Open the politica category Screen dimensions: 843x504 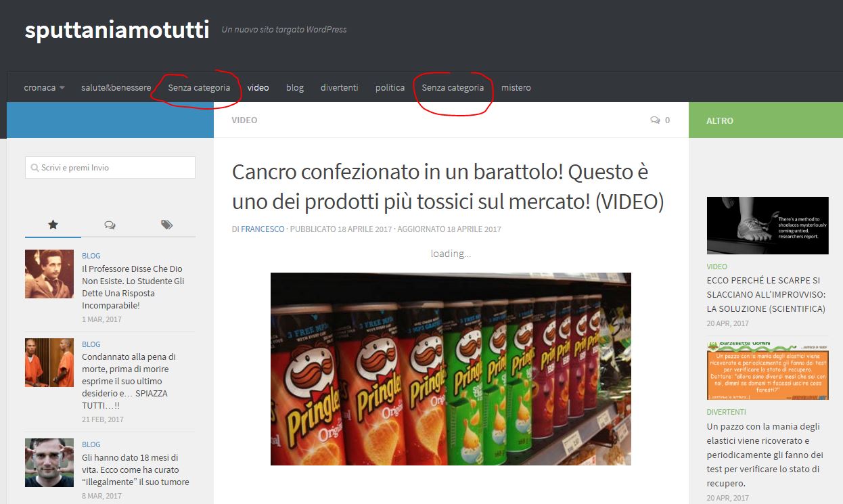390,88
